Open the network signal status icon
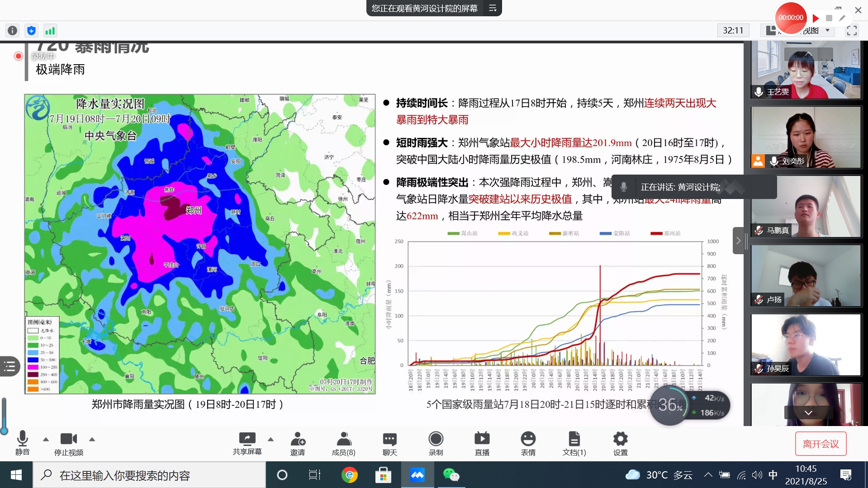The height and width of the screenshot is (488, 868). (50, 30)
